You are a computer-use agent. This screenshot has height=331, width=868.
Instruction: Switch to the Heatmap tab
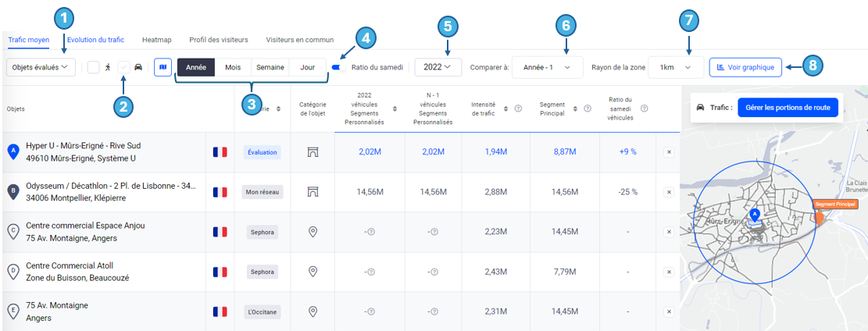(156, 40)
